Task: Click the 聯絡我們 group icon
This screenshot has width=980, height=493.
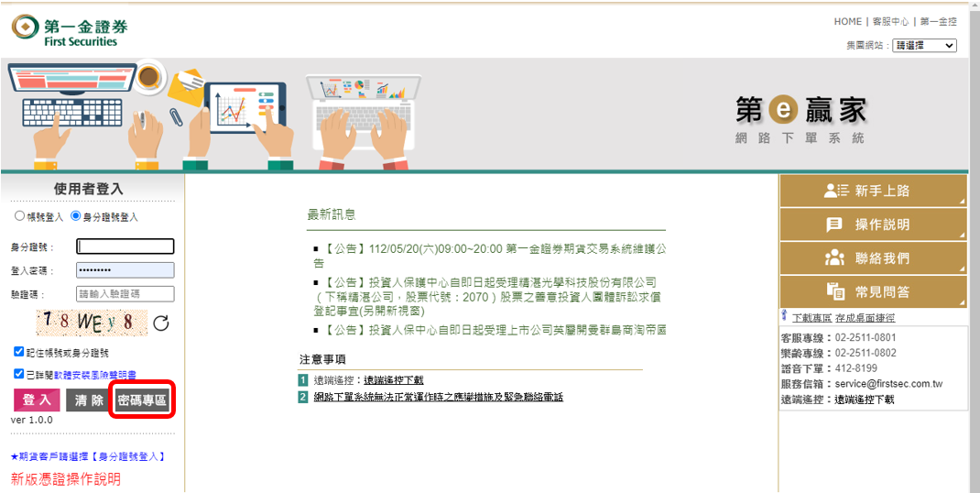Action: click(834, 258)
